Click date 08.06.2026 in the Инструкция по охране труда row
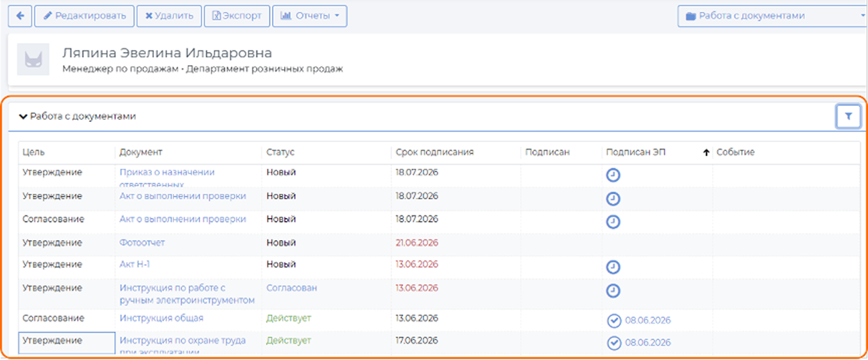Image resolution: width=868 pixels, height=360 pixels. pyautogui.click(x=648, y=343)
